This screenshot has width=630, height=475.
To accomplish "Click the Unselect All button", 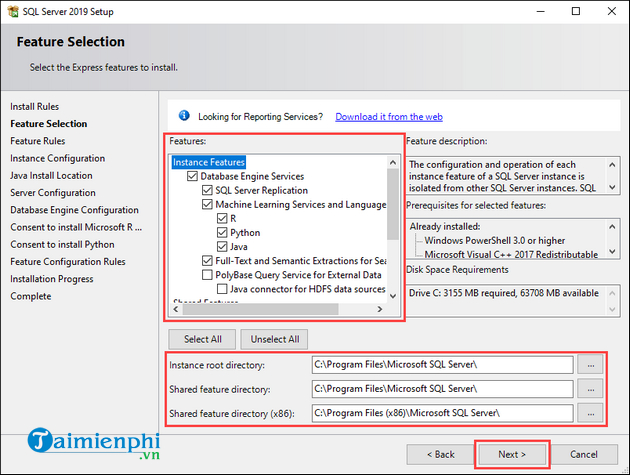I will [275, 339].
